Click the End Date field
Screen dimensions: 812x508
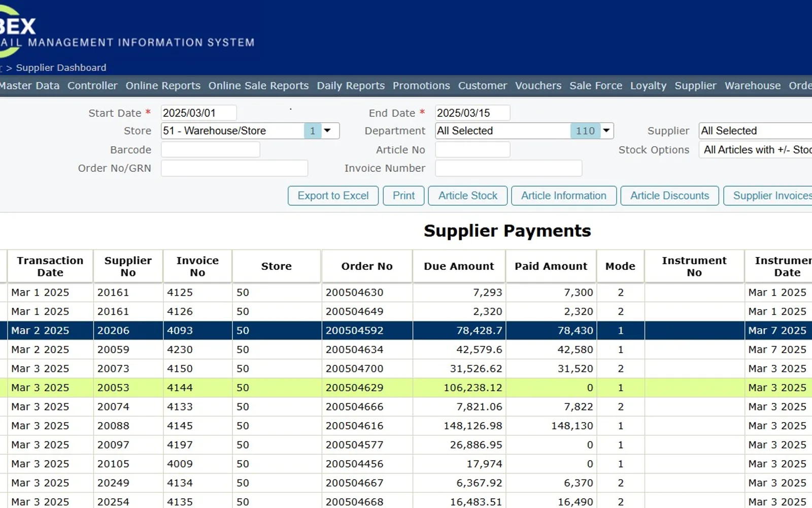(472, 113)
